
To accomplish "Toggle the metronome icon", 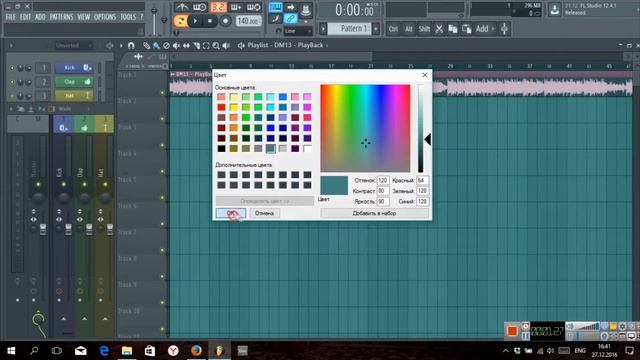I will pos(182,7).
